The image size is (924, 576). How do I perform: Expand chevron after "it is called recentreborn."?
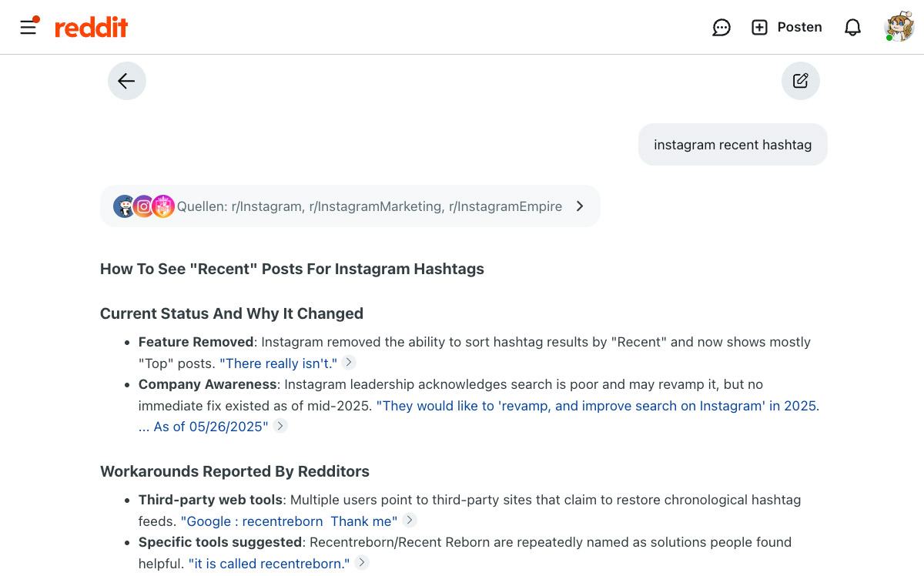coord(362,563)
